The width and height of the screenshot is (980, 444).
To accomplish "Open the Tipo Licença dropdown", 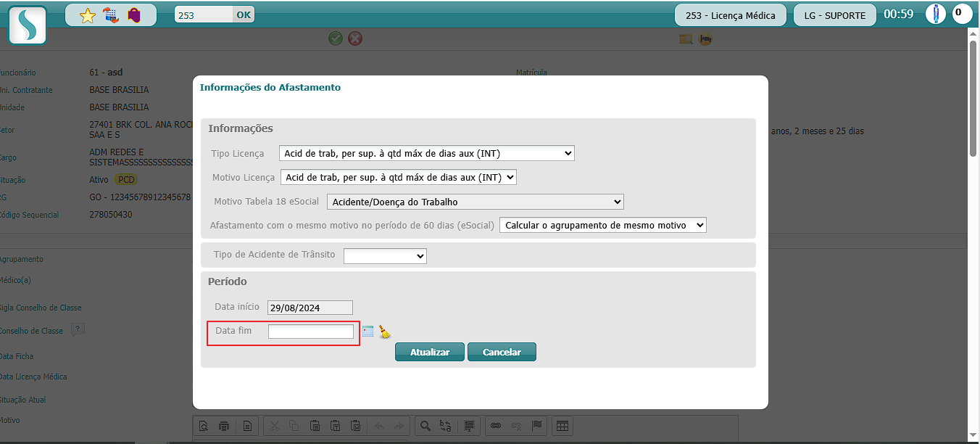I will [427, 153].
